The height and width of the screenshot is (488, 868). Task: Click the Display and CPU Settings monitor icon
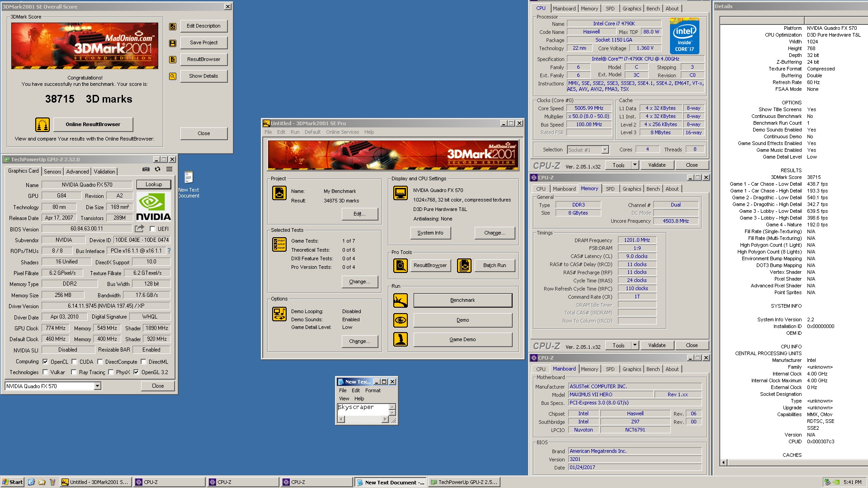pos(401,193)
